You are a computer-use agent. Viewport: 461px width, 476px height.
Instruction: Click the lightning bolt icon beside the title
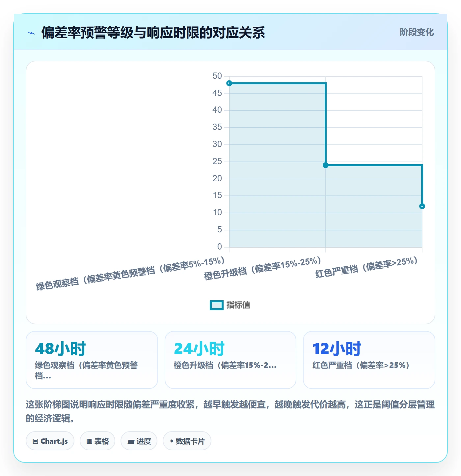(31, 33)
